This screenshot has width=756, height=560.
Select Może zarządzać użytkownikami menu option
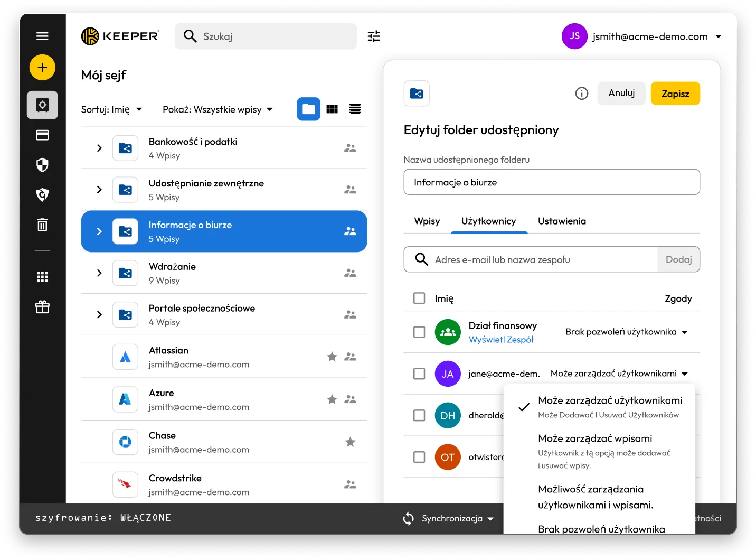(600, 407)
